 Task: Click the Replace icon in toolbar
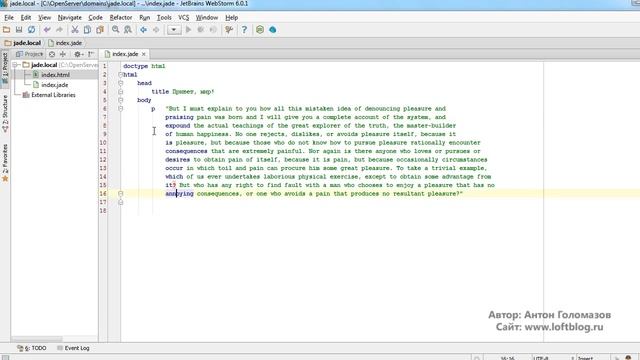click(x=128, y=29)
